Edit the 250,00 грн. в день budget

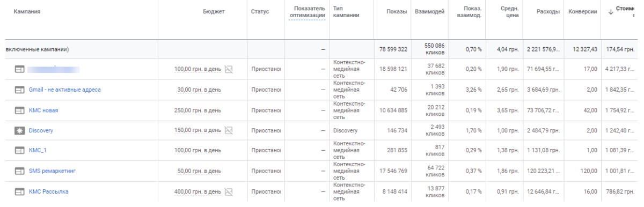click(197, 110)
